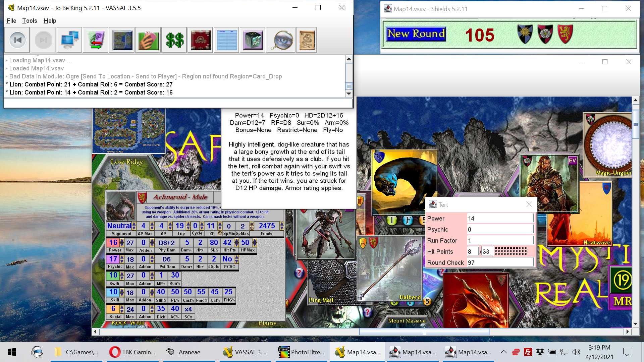
Task: Click the rose shield in Shields window
Action: coord(545,34)
